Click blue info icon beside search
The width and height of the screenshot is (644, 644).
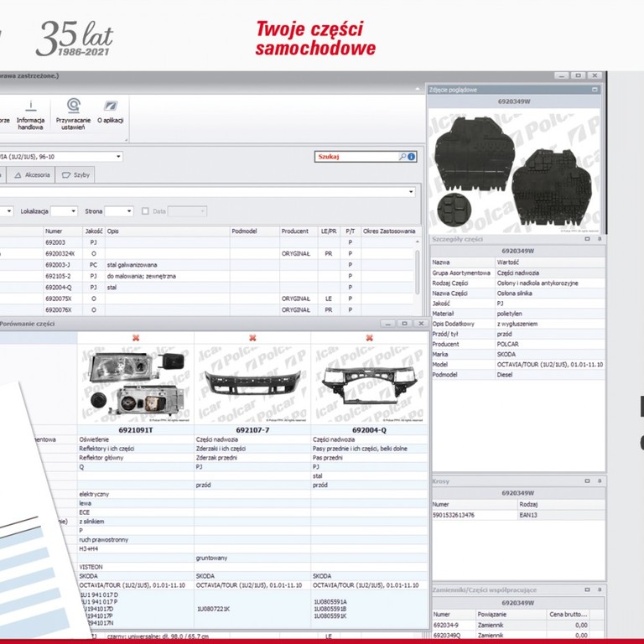point(411,157)
